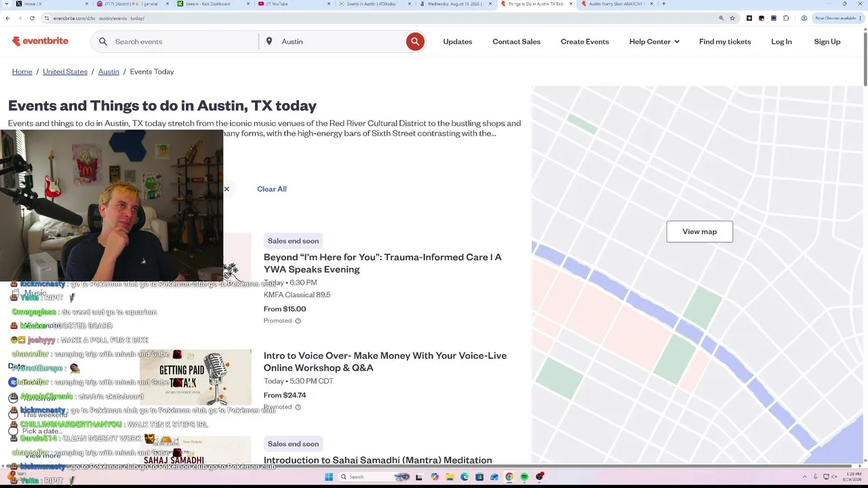The height and width of the screenshot is (488, 868).
Task: Bookmark the page with the star icon
Action: (733, 18)
